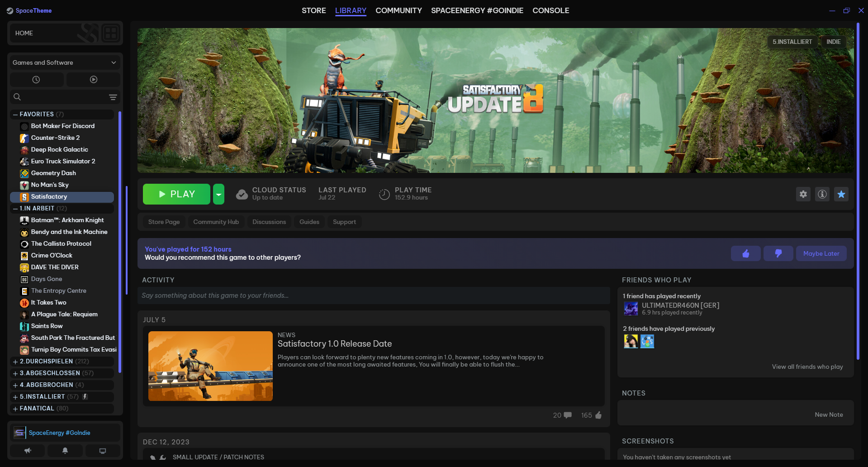The width and height of the screenshot is (868, 467).
Task: Open the Store Page link
Action: 164,222
